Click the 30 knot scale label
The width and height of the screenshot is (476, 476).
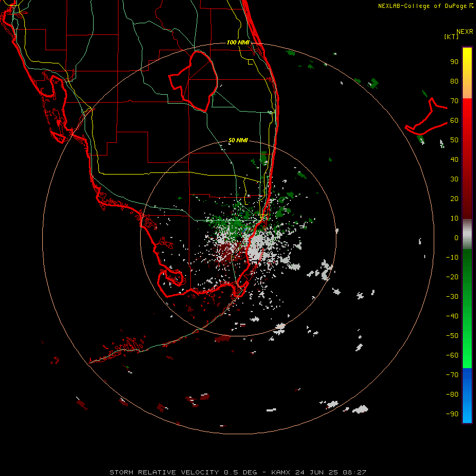tap(454, 179)
